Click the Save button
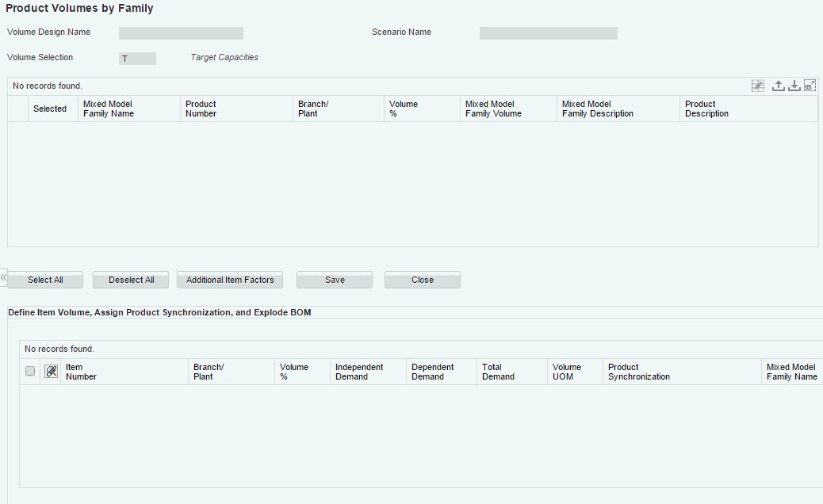The height and width of the screenshot is (504, 823). (x=335, y=280)
